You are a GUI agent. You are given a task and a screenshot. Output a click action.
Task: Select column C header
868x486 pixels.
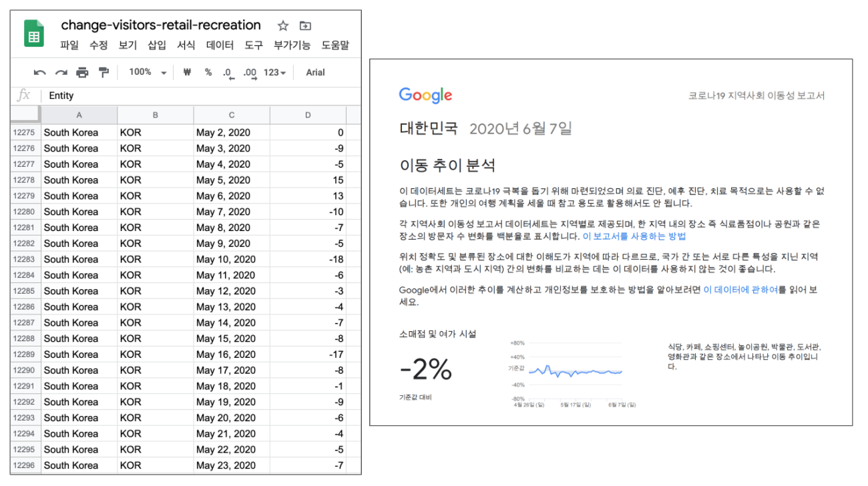(232, 115)
